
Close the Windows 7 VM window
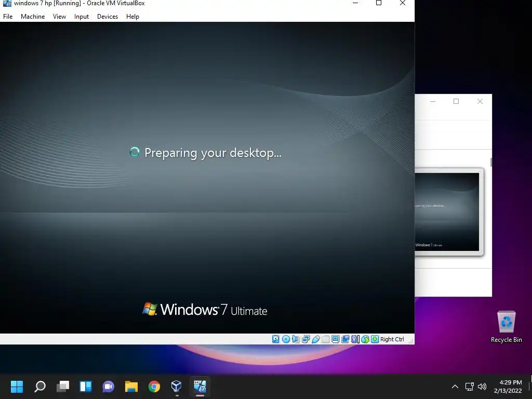pos(403,3)
